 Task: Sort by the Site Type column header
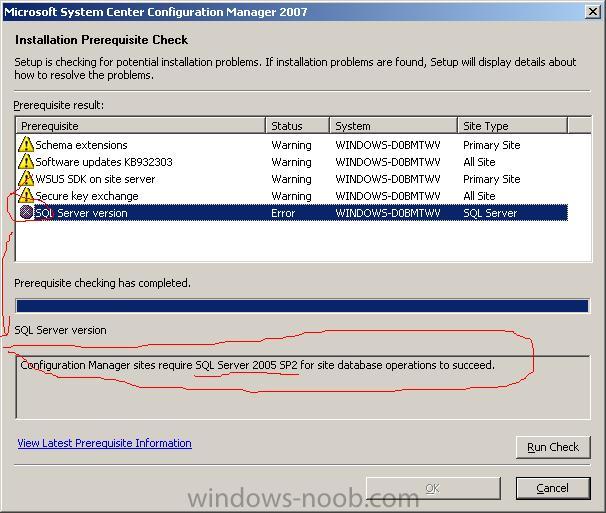point(512,126)
